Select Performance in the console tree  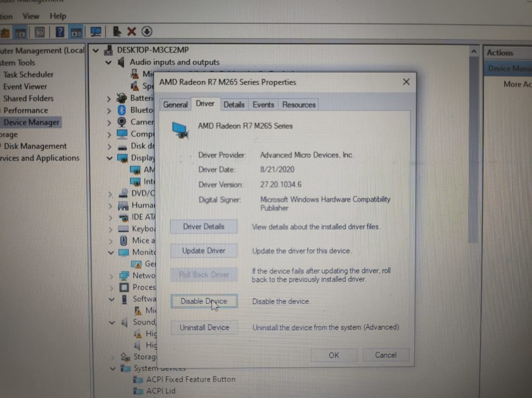26,110
